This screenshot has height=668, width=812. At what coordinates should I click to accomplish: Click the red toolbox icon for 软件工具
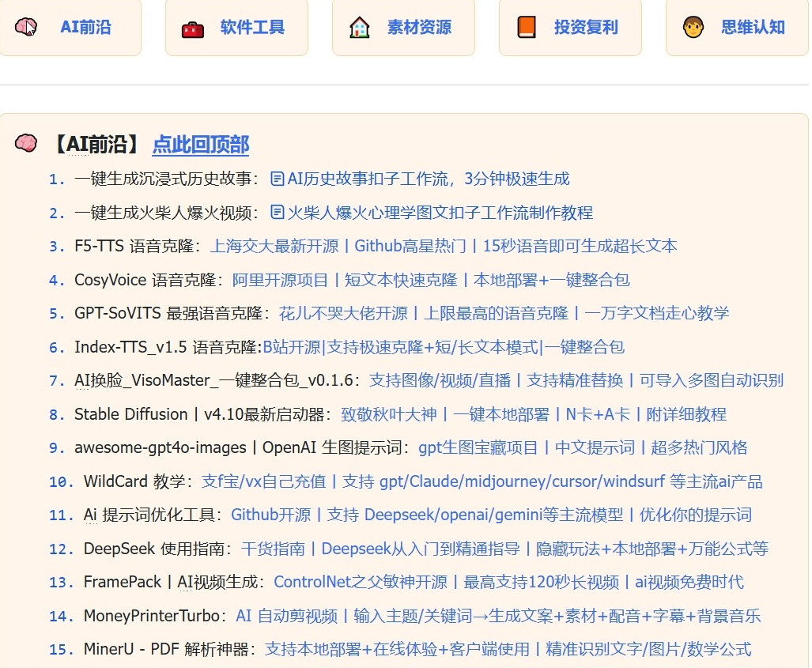point(192,28)
